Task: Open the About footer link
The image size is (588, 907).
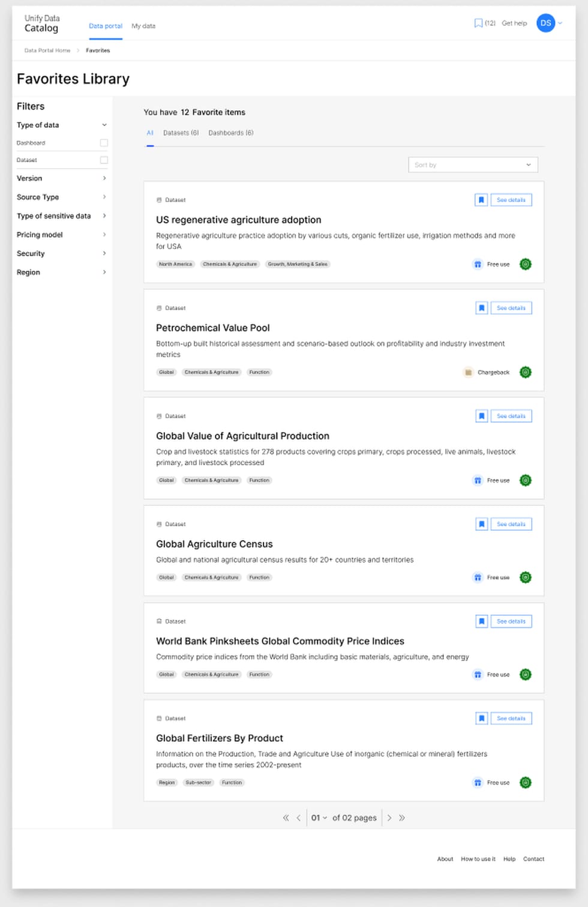Action: (445, 859)
